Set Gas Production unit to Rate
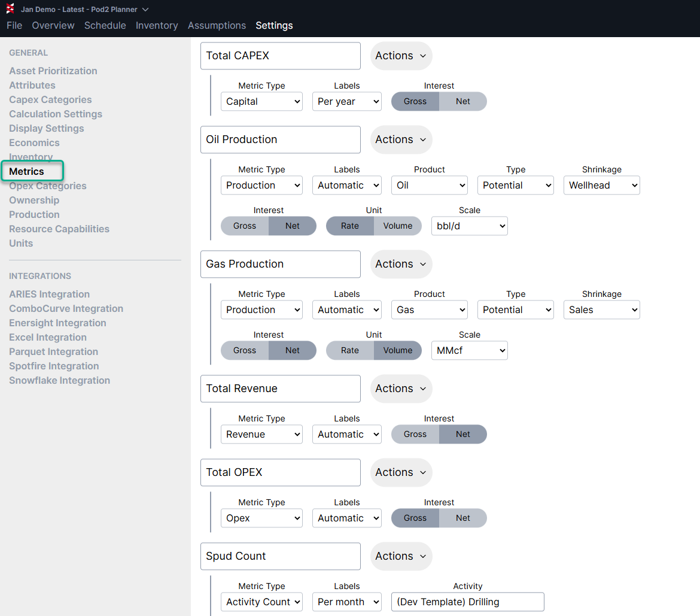 click(x=349, y=350)
